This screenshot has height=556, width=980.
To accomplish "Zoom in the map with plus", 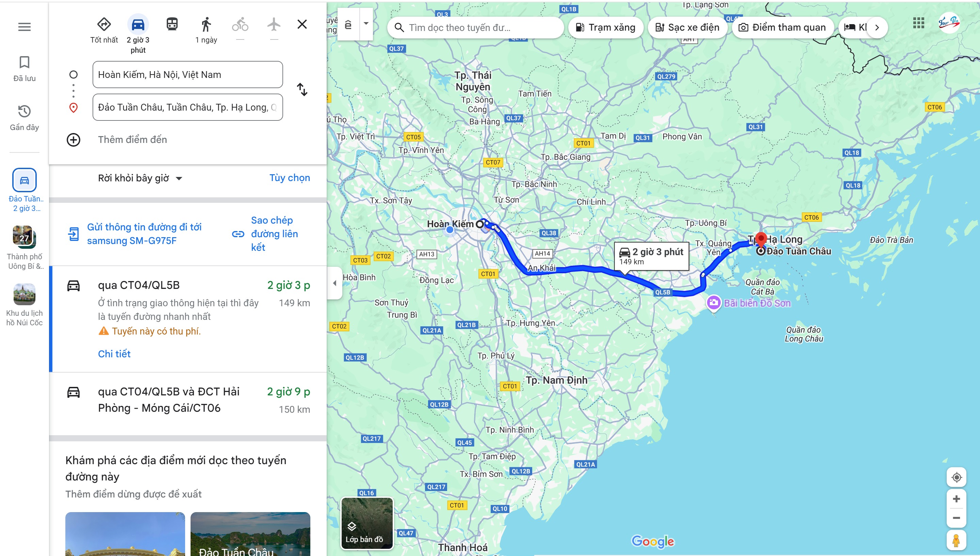I will pyautogui.click(x=956, y=499).
